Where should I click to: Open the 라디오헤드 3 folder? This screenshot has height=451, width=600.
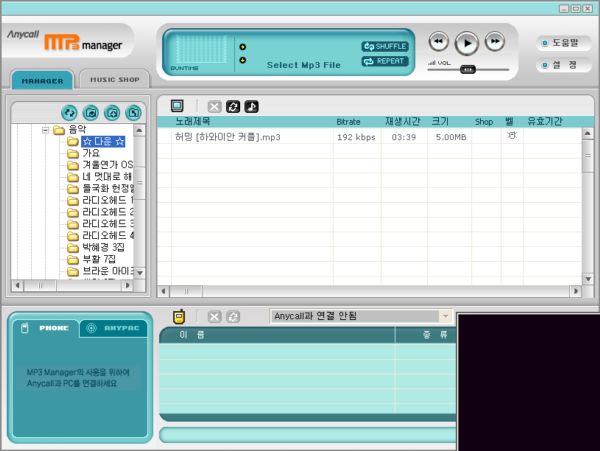pos(108,224)
